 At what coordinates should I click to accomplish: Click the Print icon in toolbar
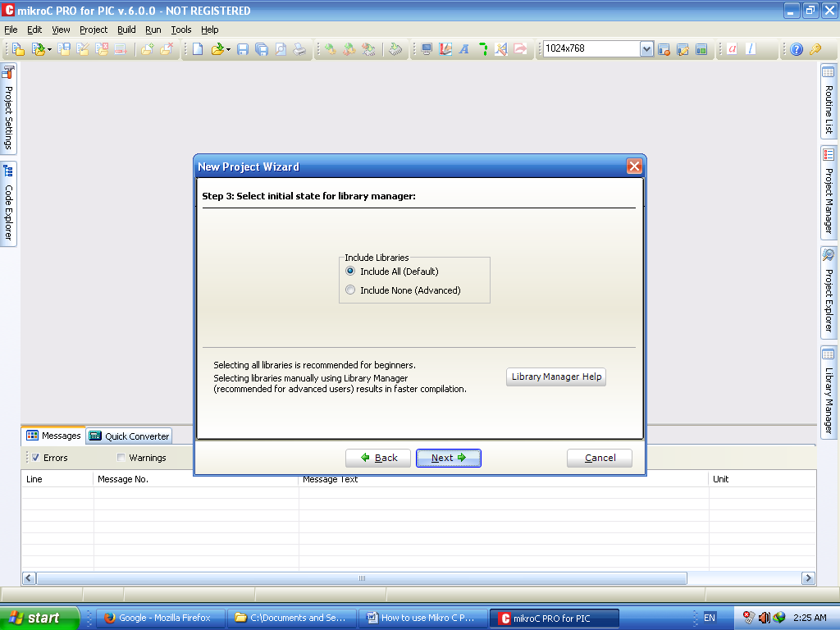[x=299, y=49]
